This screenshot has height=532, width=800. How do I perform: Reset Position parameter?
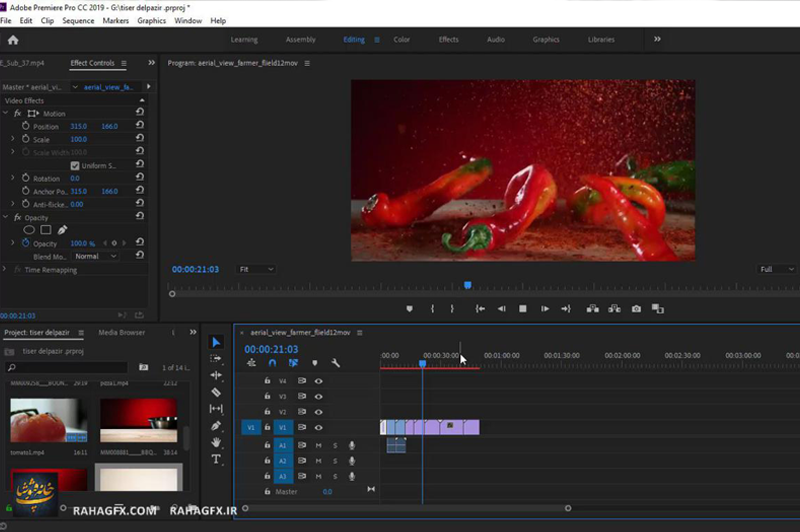coord(140,125)
